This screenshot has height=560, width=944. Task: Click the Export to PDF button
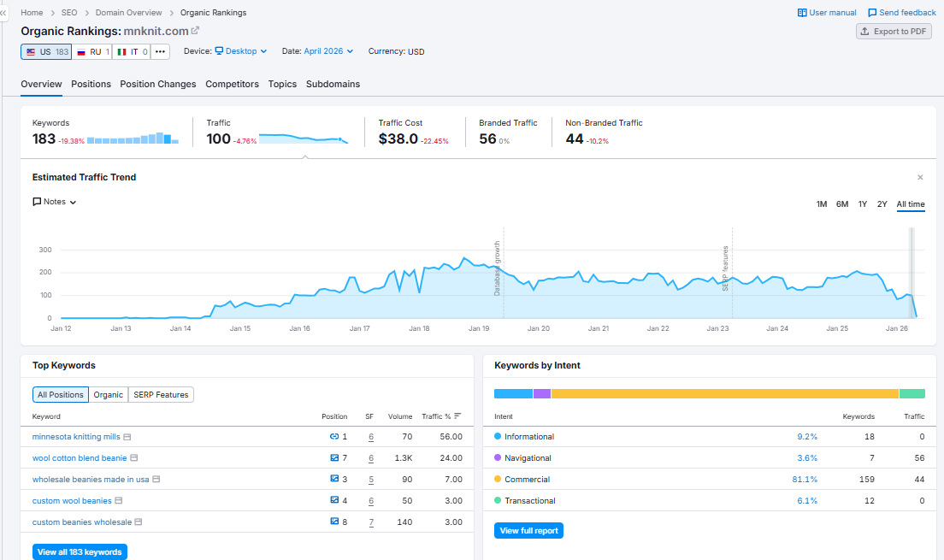894,32
